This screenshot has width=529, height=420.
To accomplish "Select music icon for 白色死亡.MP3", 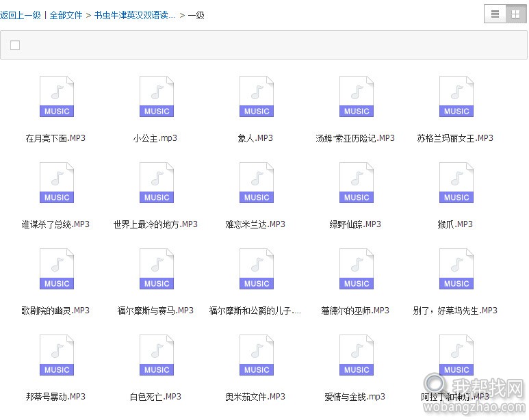I will click(x=157, y=355).
